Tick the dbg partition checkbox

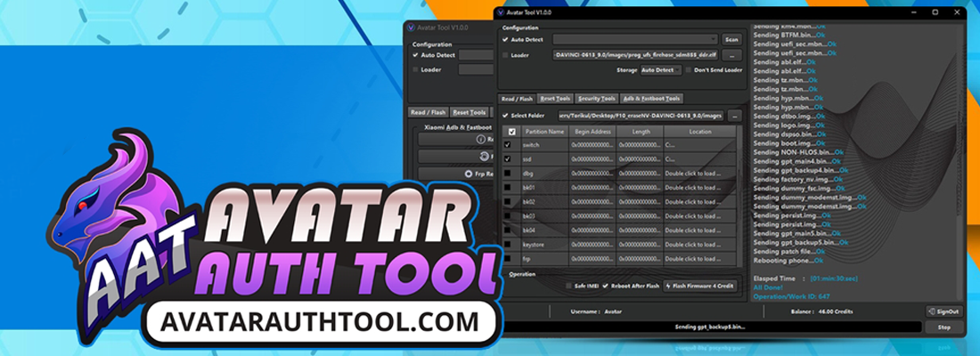click(x=508, y=173)
